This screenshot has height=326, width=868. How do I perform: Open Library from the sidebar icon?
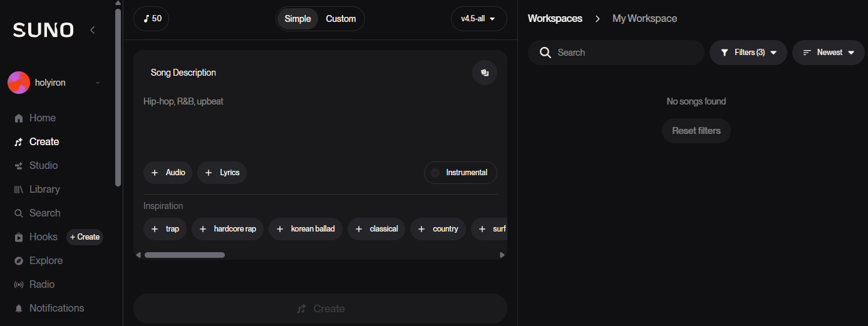coord(19,190)
